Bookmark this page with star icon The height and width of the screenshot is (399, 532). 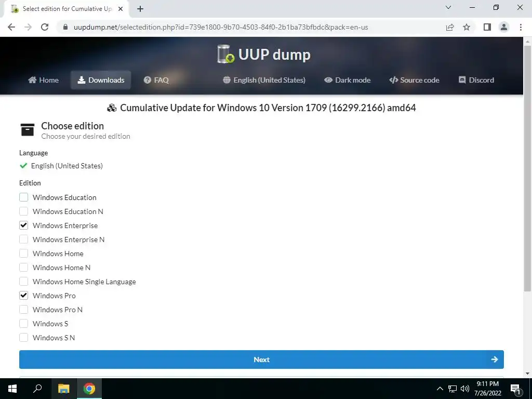pos(467,27)
